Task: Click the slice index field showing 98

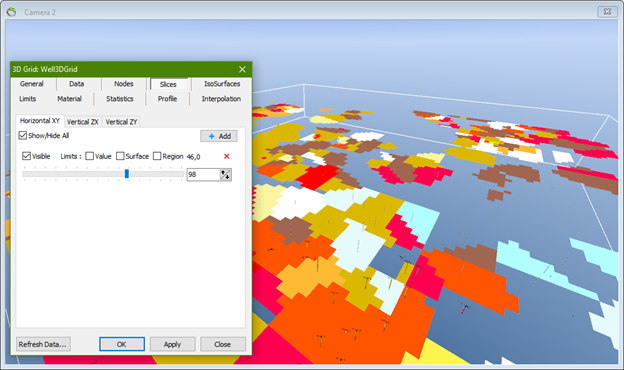Action: 204,175
